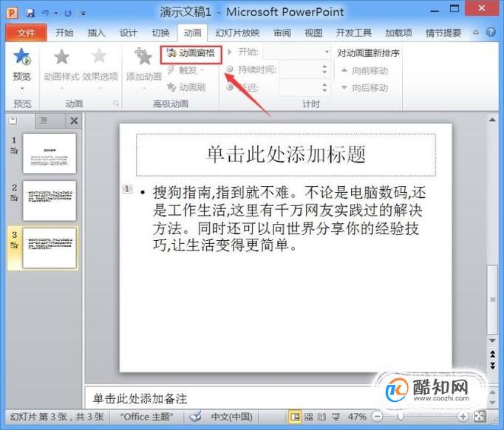504x430 pixels.
Task: Select the Slides thumbnail pane tab
Action: tap(13, 121)
